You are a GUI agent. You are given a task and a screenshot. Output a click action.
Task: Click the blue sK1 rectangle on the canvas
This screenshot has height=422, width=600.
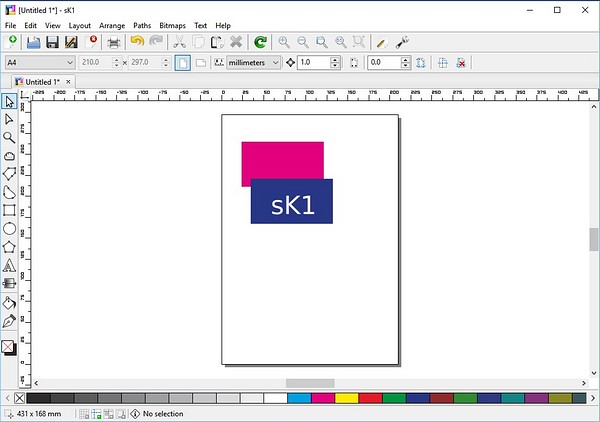(x=292, y=202)
